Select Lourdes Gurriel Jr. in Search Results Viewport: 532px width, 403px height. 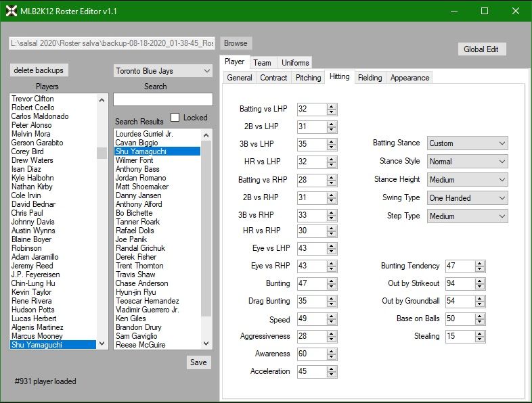click(x=158, y=134)
